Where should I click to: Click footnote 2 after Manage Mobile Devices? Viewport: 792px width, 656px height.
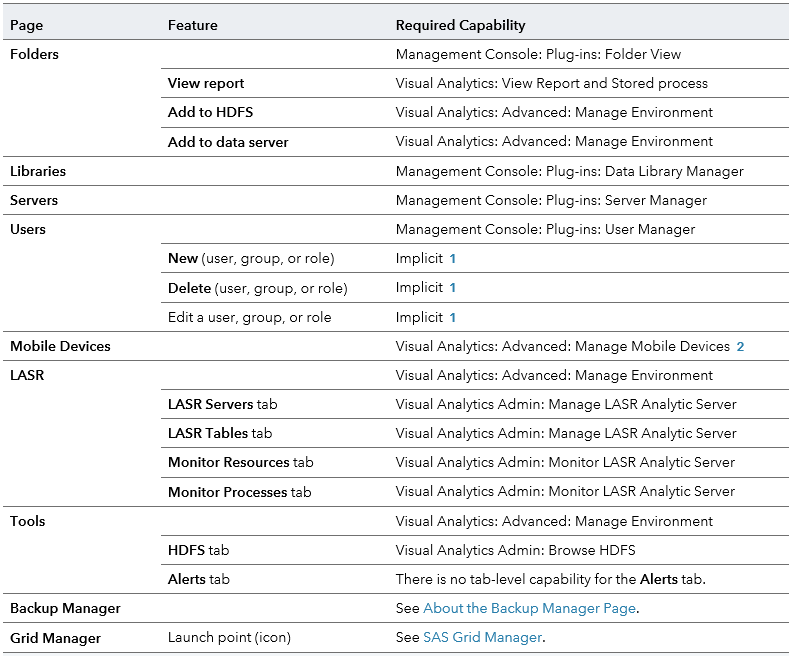pos(741,347)
